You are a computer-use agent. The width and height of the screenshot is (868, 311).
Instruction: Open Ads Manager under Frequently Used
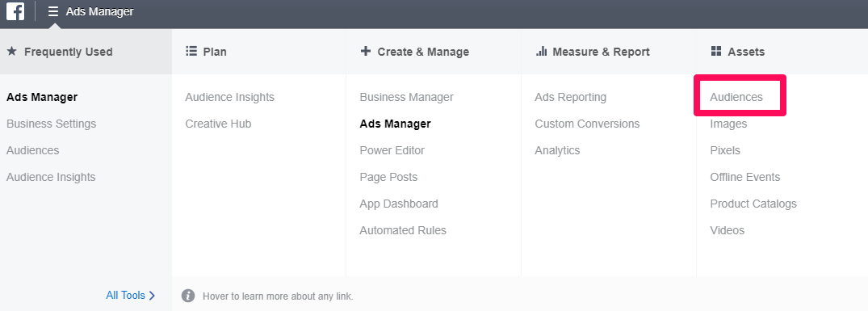(42, 98)
